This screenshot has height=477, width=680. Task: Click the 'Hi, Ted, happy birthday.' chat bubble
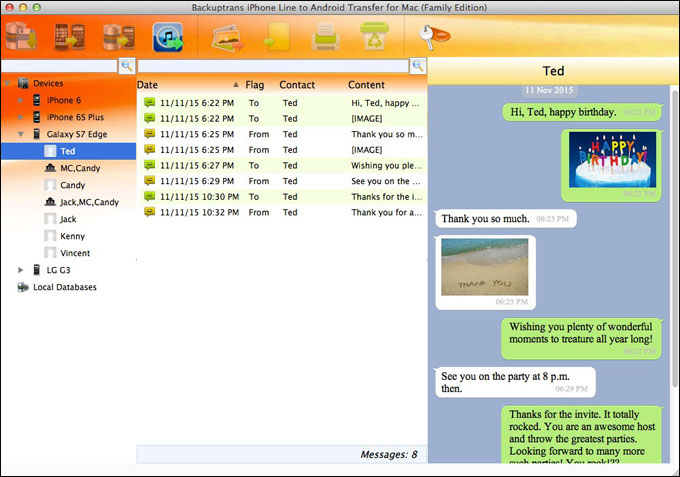click(x=582, y=112)
